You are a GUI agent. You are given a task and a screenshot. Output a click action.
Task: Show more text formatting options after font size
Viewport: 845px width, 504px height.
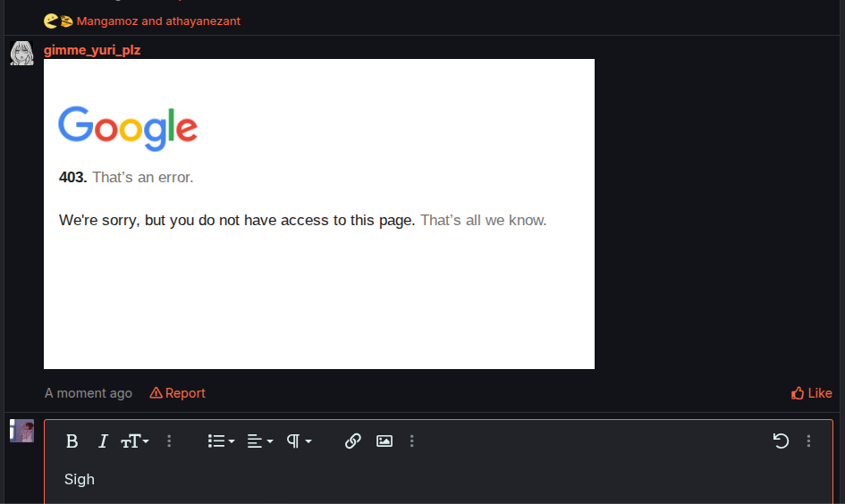(169, 441)
